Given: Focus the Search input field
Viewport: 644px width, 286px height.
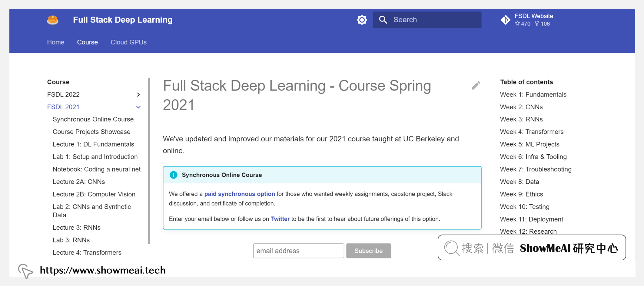Looking at the screenshot, I should (427, 20).
